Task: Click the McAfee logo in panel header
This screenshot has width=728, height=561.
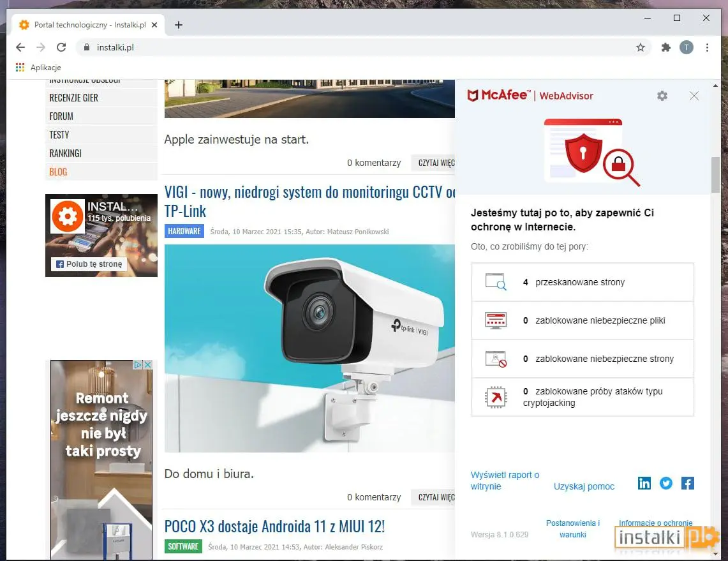Action: pos(498,95)
